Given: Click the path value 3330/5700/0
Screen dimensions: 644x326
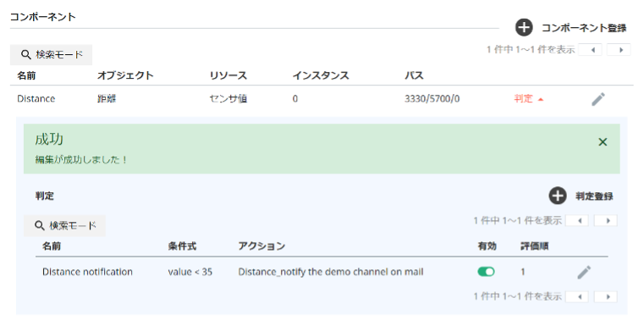Looking at the screenshot, I should [432, 99].
